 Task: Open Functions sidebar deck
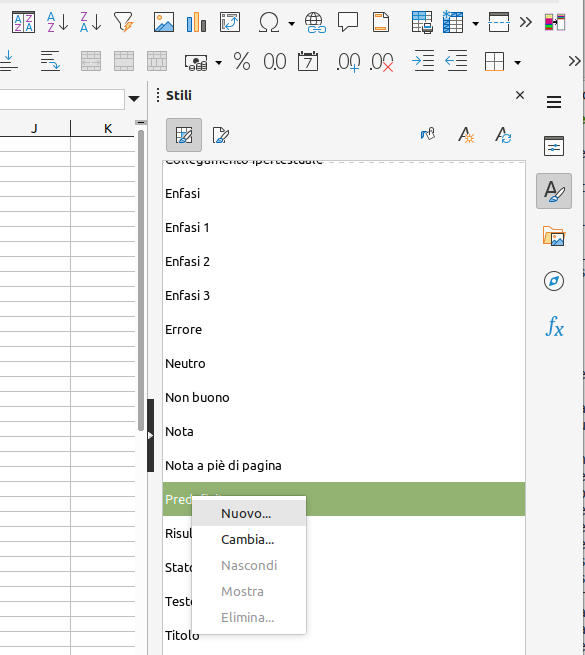point(554,326)
